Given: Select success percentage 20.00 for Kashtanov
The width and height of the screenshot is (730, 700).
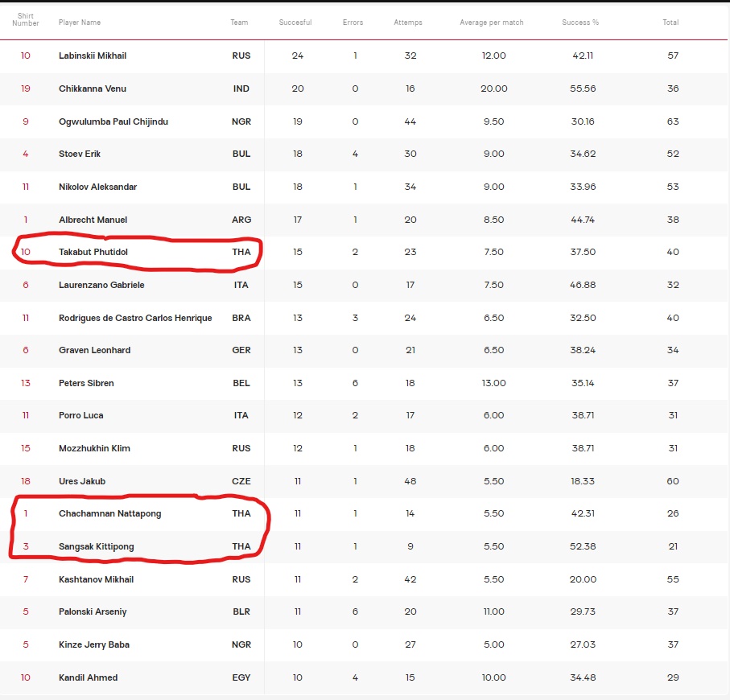Looking at the screenshot, I should coord(583,579).
